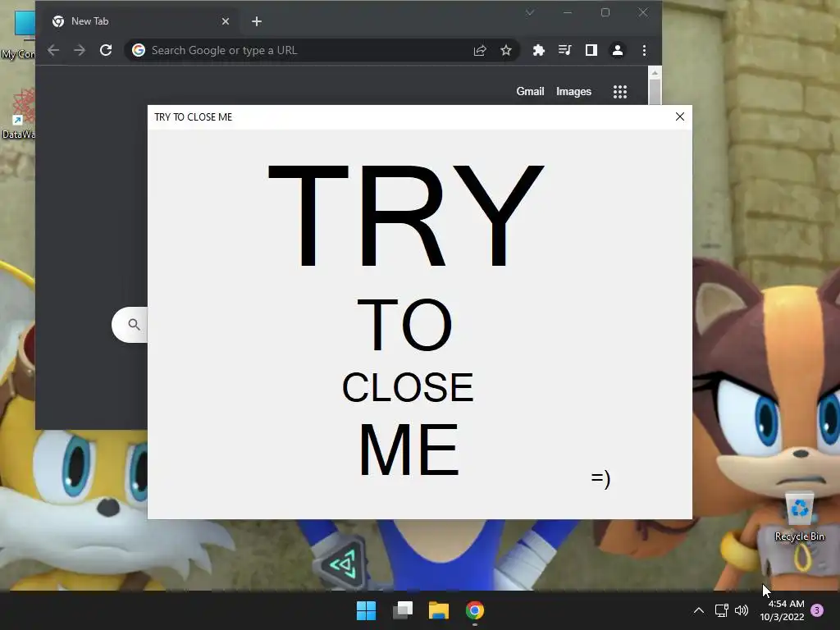The width and height of the screenshot is (840, 630).
Task: Open Images link in Chrome
Action: 573,92
